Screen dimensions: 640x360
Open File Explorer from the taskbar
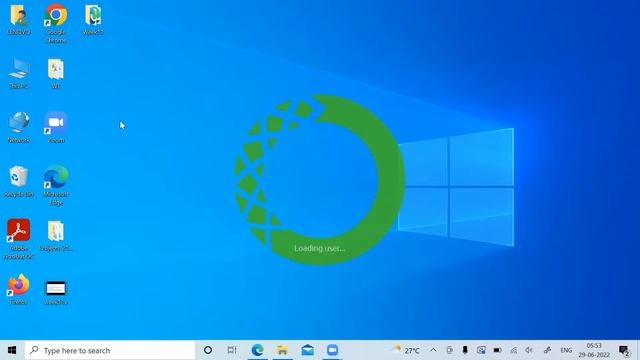(x=282, y=350)
